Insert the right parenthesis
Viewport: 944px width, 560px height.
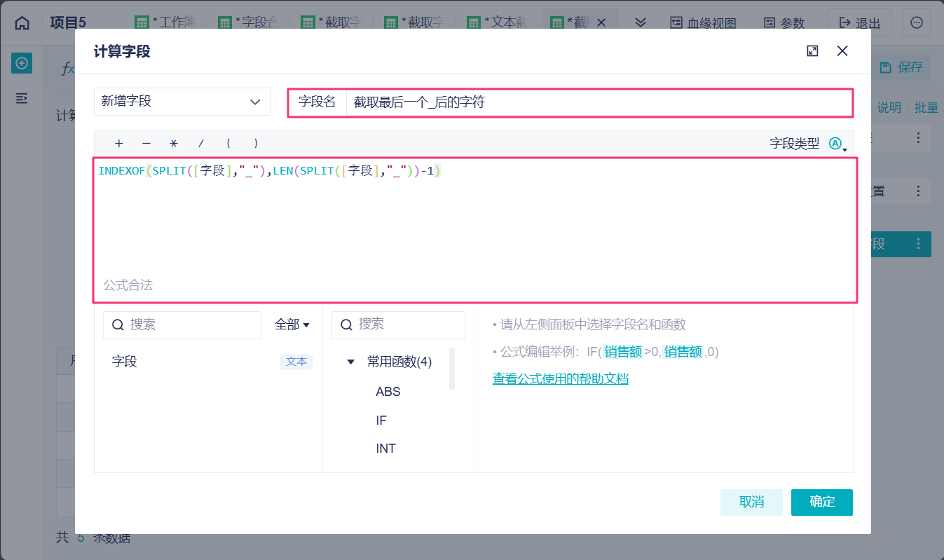point(256,144)
